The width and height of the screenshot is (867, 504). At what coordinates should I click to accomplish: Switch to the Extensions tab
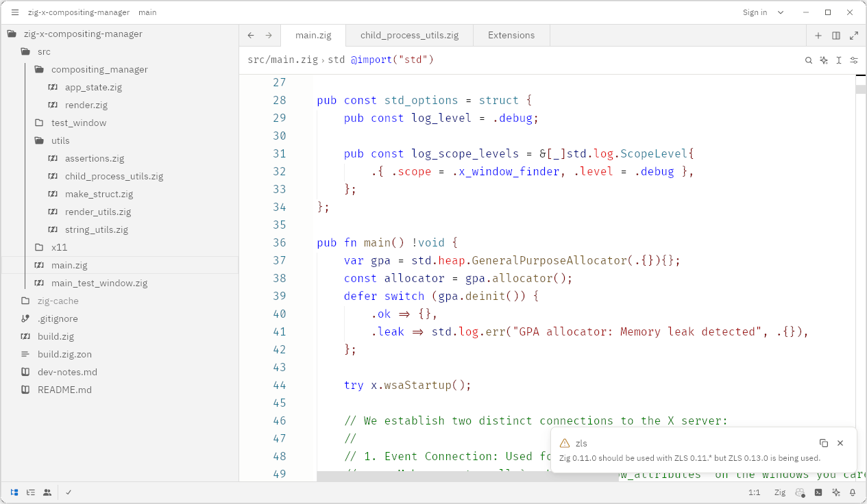[x=511, y=36]
